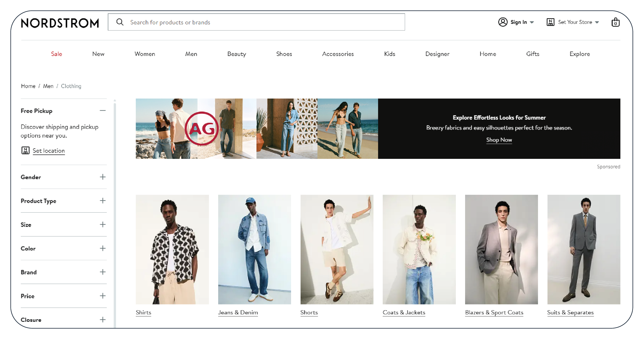Viewport: 644px width, 339px height.
Task: Click the Sponsored label under banner
Action: click(x=609, y=167)
